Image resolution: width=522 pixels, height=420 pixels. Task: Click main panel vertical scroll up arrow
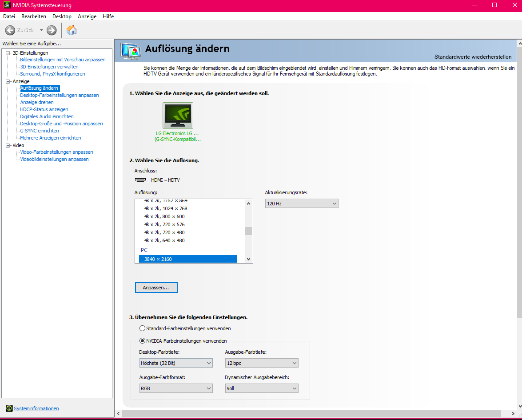pos(520,44)
